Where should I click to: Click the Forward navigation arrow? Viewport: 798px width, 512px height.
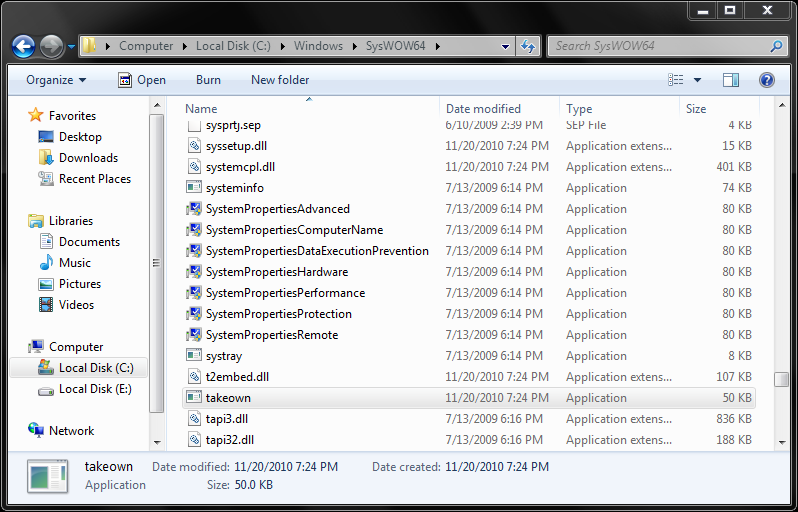click(x=51, y=46)
